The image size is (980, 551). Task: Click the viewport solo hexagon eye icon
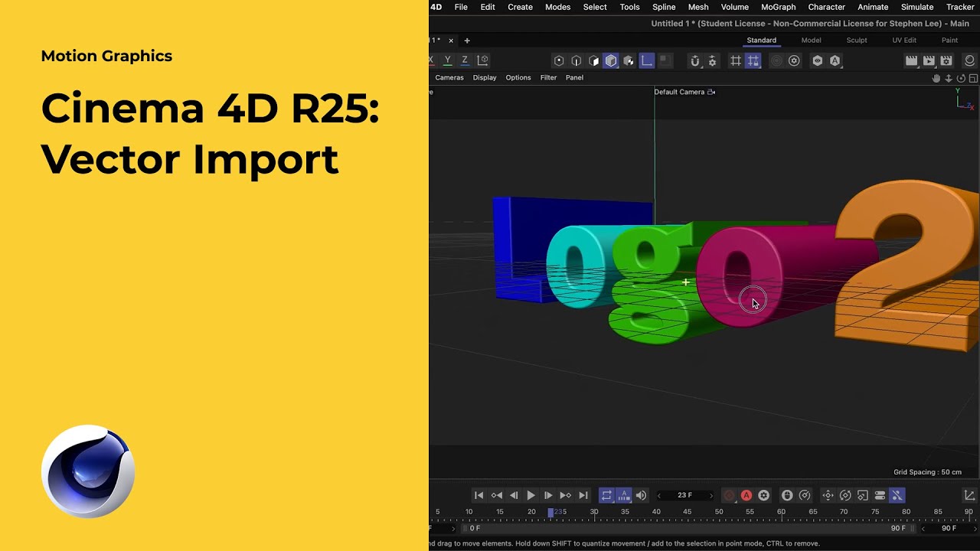[818, 60]
